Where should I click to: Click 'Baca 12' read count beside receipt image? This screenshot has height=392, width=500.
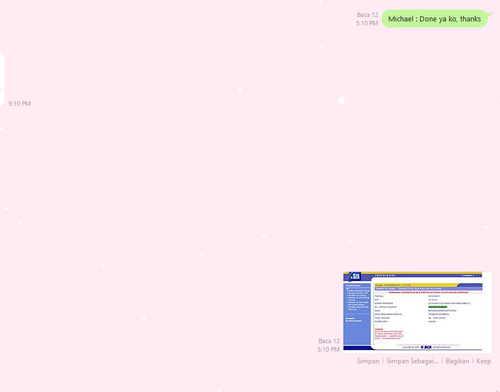pyautogui.click(x=329, y=341)
